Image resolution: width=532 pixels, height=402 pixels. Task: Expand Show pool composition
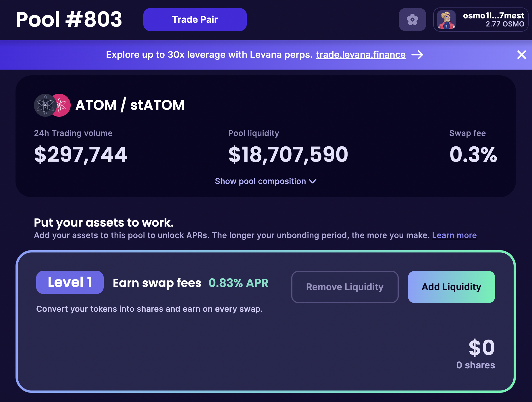click(266, 181)
